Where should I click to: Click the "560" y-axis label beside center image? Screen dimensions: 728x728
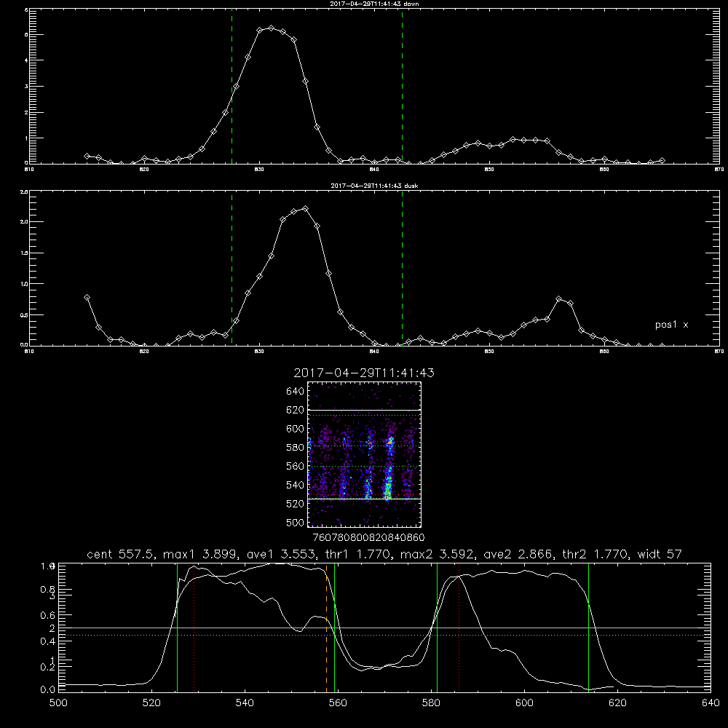coord(296,466)
